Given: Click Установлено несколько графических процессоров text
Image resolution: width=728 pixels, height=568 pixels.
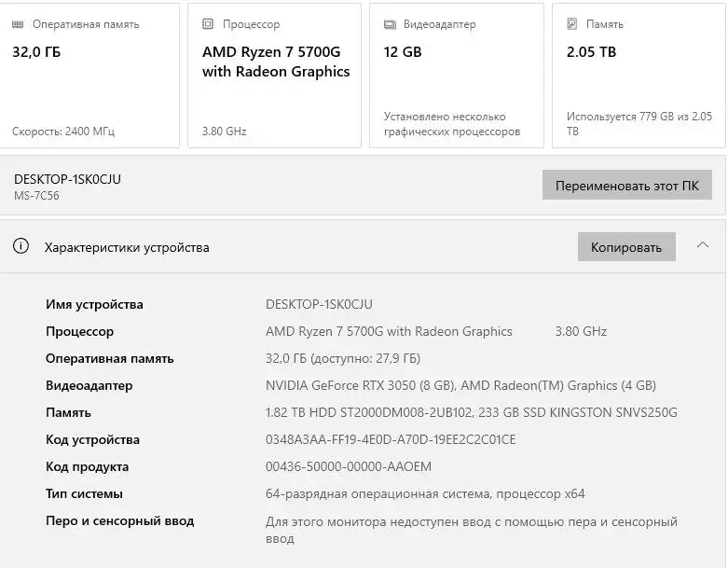Looking at the screenshot, I should pyautogui.click(x=452, y=124).
